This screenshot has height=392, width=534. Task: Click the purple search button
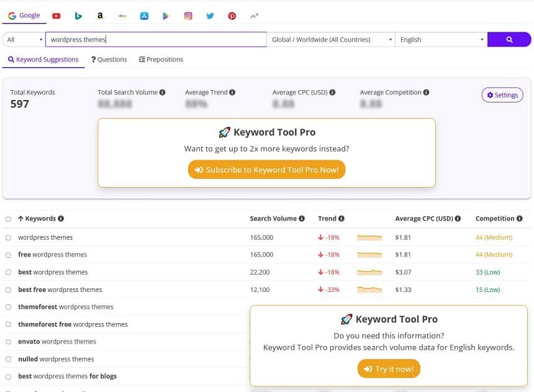click(x=509, y=40)
